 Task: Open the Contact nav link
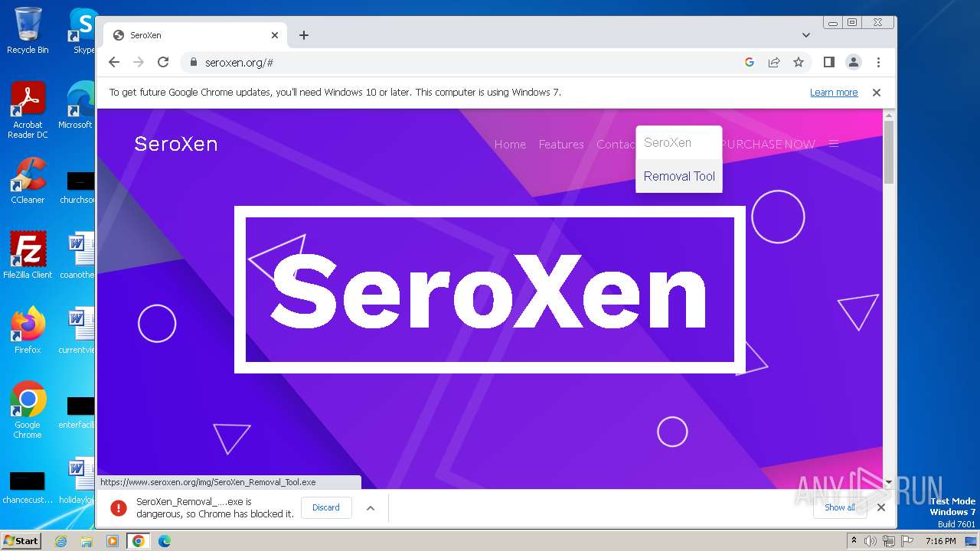616,144
